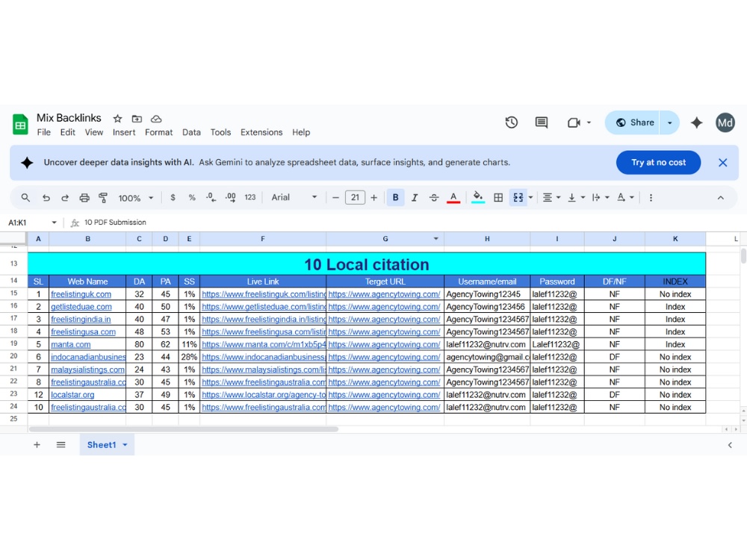Open the Arial font dropdown

[294, 198]
